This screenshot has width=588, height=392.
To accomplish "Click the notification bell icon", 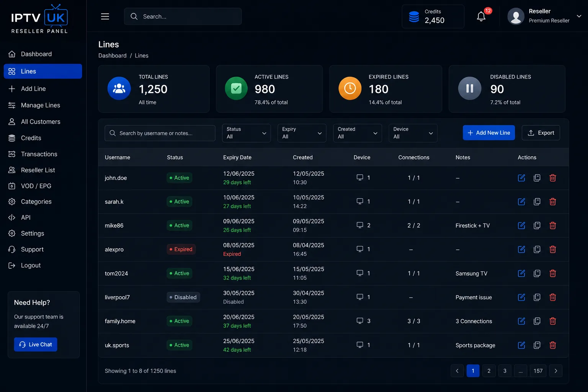I will tap(481, 16).
